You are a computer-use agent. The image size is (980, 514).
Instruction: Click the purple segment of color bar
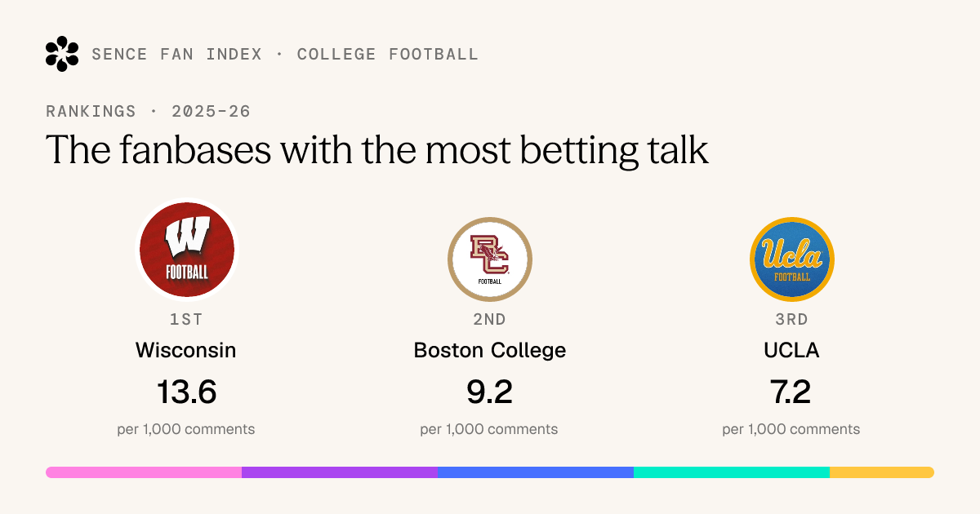coord(340,472)
